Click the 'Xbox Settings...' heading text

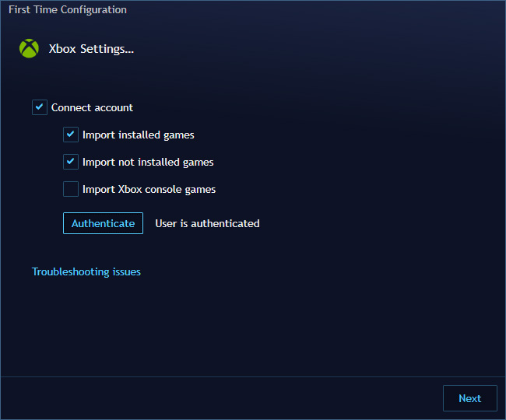(91, 49)
